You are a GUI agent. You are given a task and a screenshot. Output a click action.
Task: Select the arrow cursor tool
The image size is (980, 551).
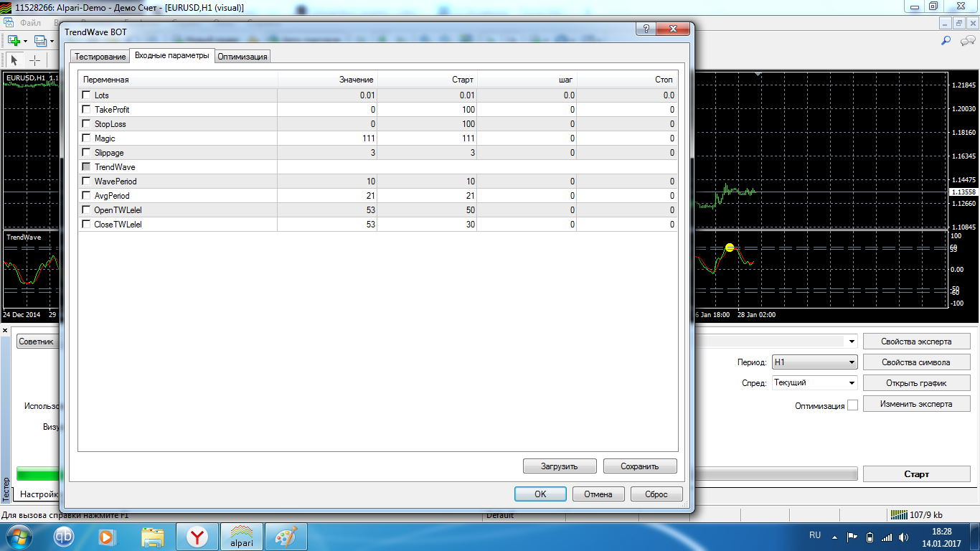click(x=14, y=60)
